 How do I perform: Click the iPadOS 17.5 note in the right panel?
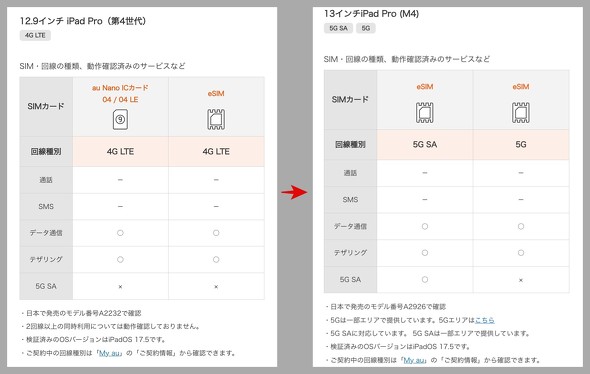coord(398,347)
